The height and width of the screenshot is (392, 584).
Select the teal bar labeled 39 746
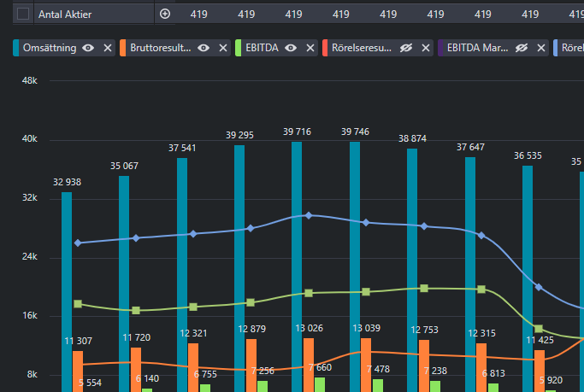click(x=355, y=266)
